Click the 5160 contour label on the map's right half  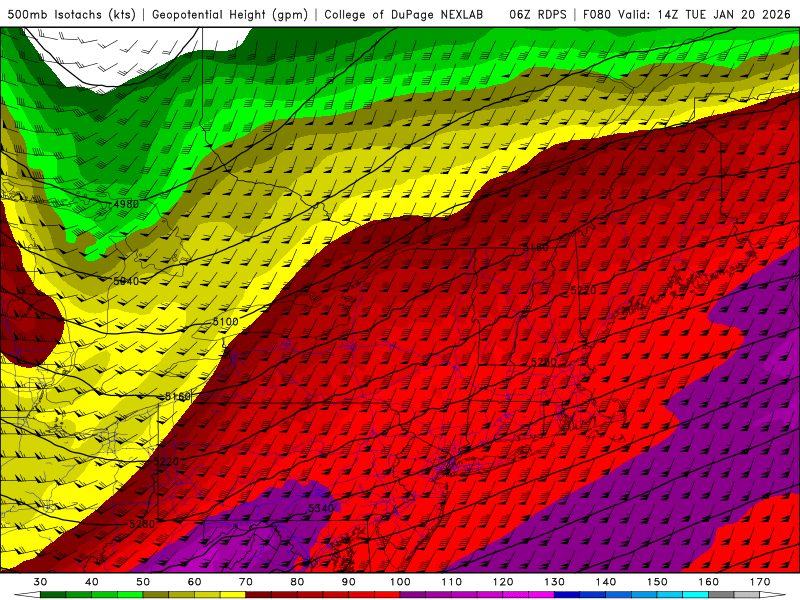click(536, 247)
